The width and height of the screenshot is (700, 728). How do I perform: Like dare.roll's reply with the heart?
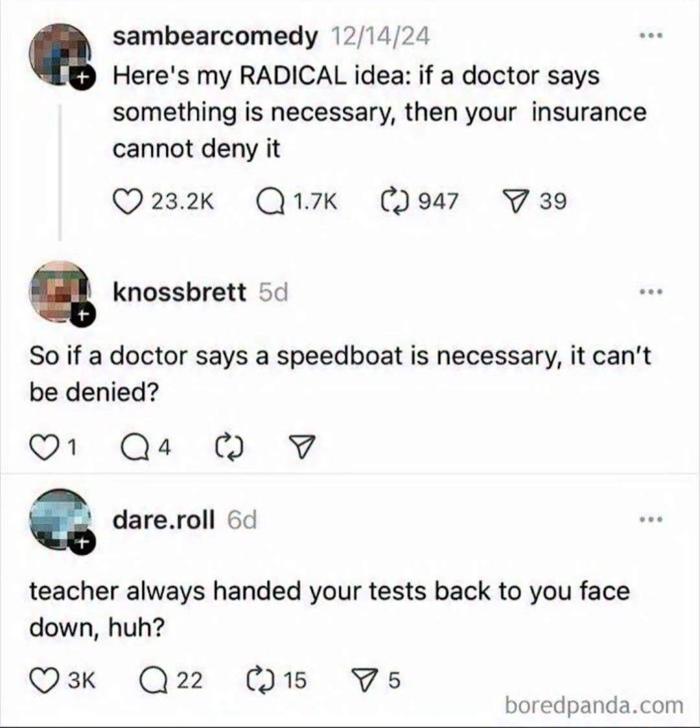[44, 680]
